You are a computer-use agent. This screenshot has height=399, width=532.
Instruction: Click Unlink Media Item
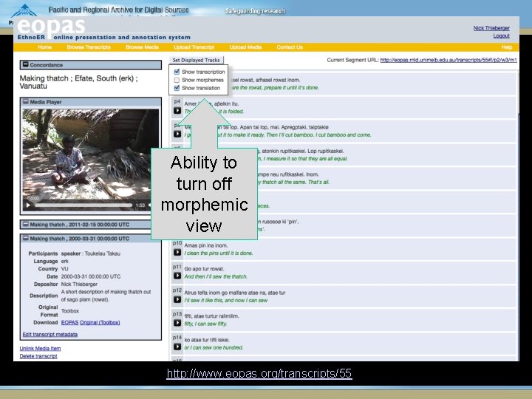(40, 348)
